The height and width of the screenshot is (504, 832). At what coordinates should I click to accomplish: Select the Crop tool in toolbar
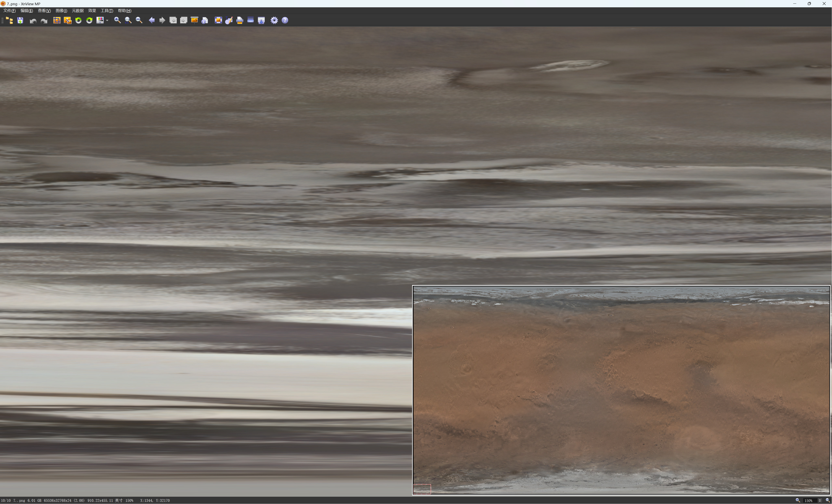click(57, 21)
